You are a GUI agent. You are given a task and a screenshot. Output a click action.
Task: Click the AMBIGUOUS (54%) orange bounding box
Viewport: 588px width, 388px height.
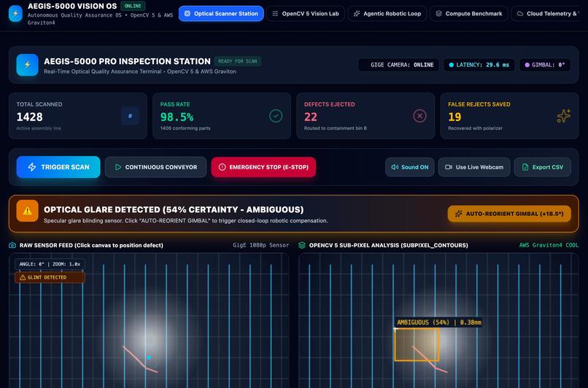(417, 344)
